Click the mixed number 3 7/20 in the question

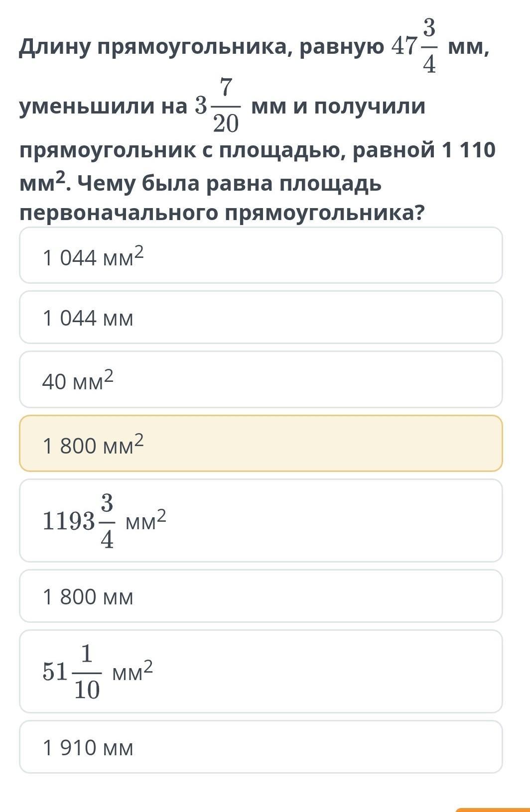tap(218, 106)
